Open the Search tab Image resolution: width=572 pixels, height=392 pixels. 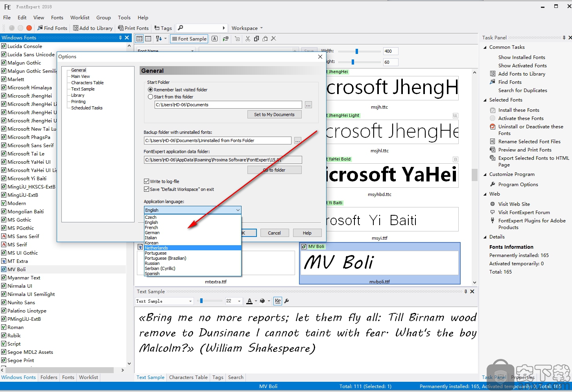(x=236, y=377)
